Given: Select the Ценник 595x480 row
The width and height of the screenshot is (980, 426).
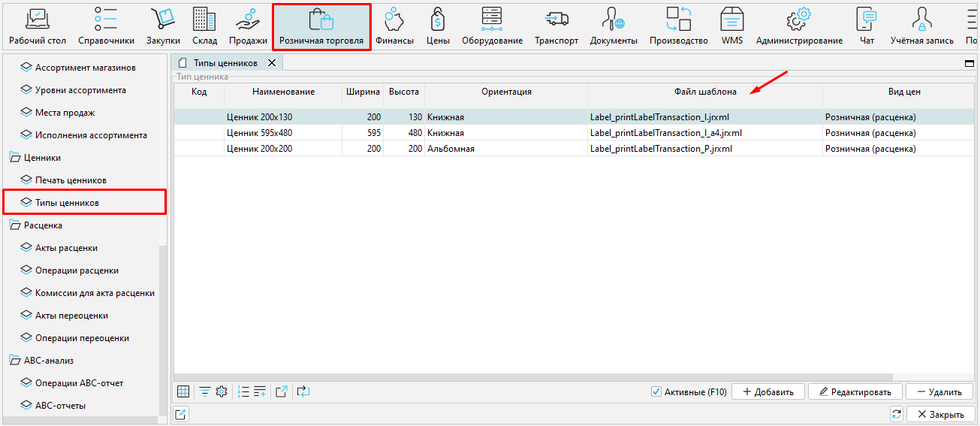Looking at the screenshot, I should click(x=259, y=133).
